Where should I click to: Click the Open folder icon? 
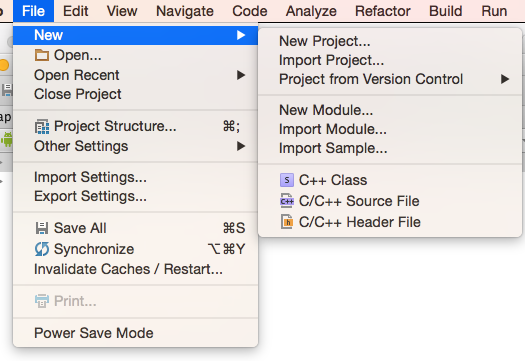(42, 55)
